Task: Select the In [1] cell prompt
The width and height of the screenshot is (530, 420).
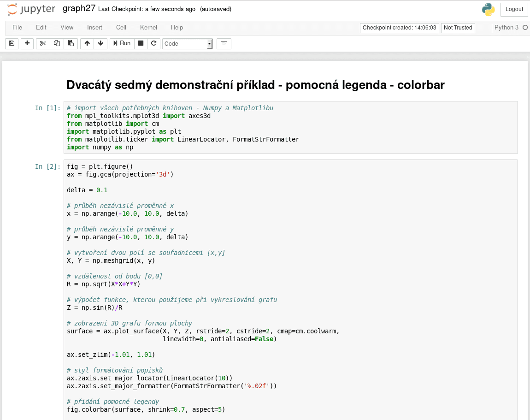Action: (47, 108)
